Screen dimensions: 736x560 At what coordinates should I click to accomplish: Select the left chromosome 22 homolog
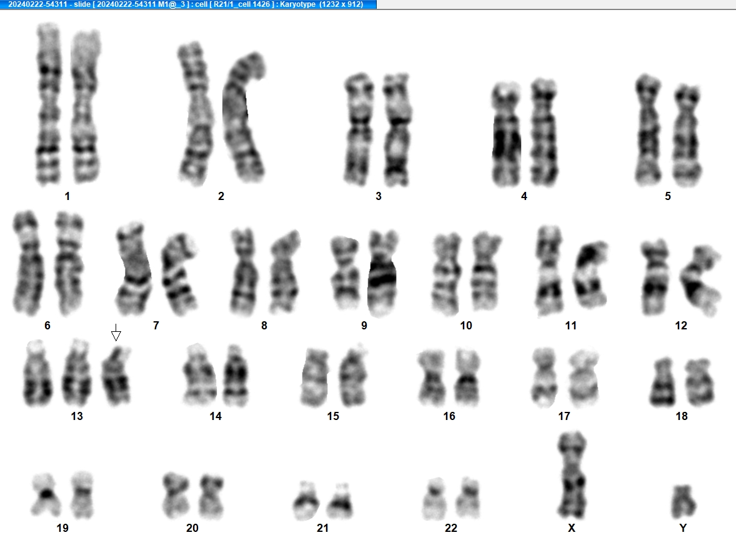point(435,499)
